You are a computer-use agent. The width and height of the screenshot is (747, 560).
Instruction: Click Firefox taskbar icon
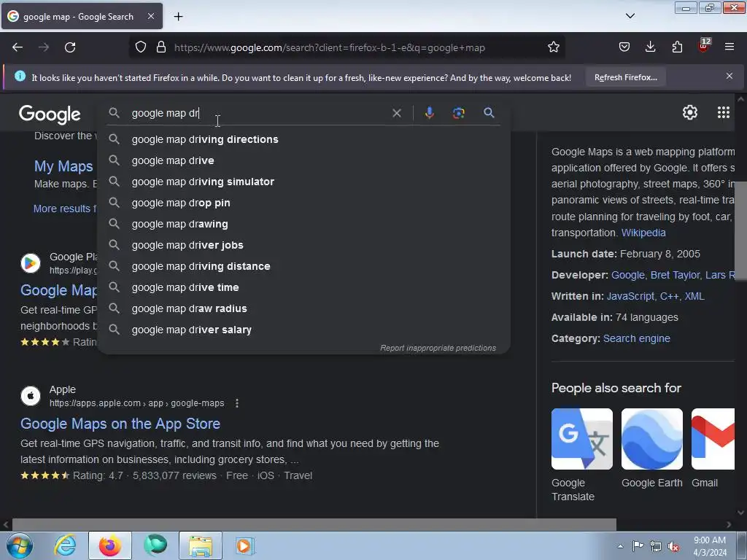click(x=110, y=545)
